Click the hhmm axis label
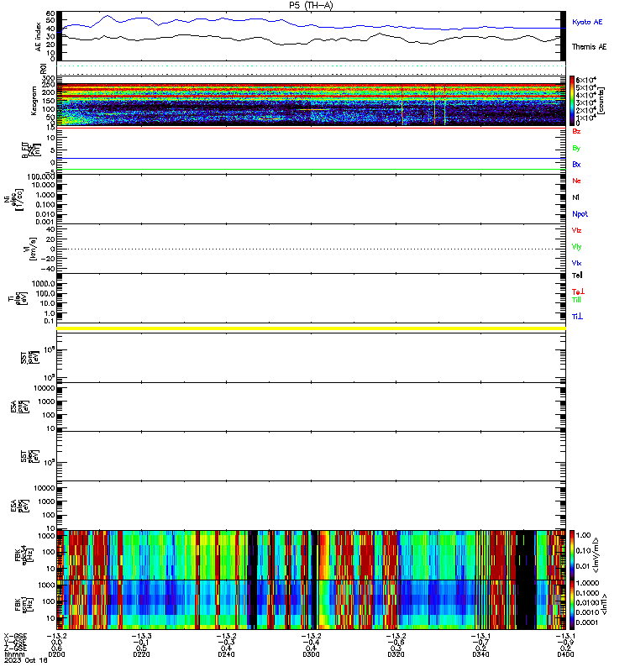 [x=14, y=654]
